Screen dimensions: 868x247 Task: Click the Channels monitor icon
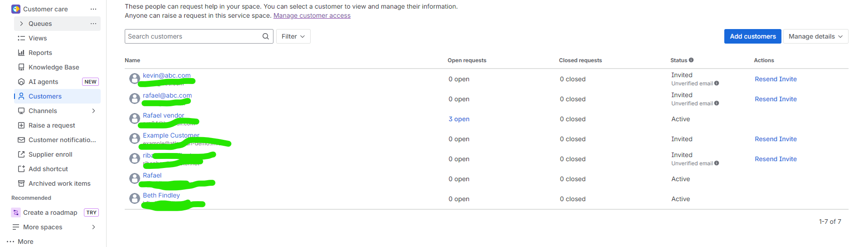coord(21,111)
